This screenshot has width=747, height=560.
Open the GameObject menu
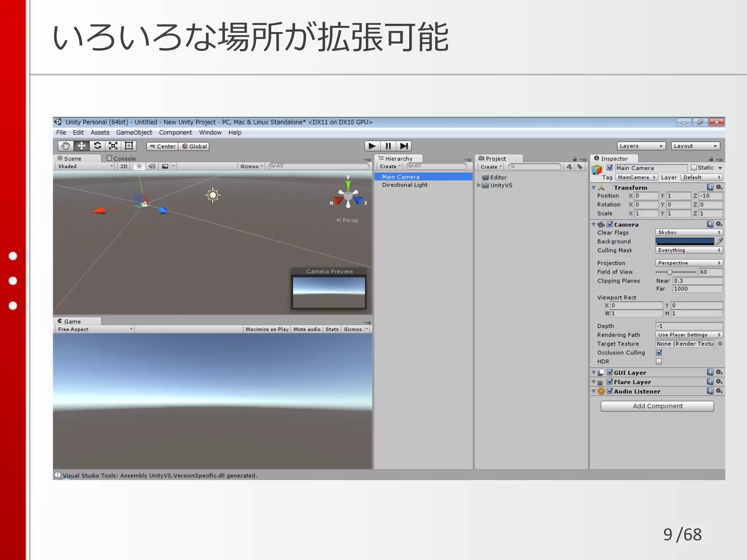(134, 132)
